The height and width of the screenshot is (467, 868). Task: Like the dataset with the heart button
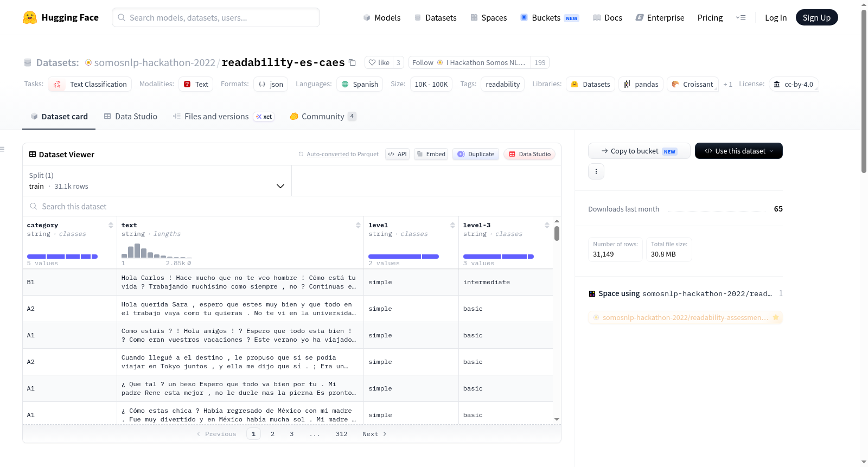pyautogui.click(x=379, y=62)
